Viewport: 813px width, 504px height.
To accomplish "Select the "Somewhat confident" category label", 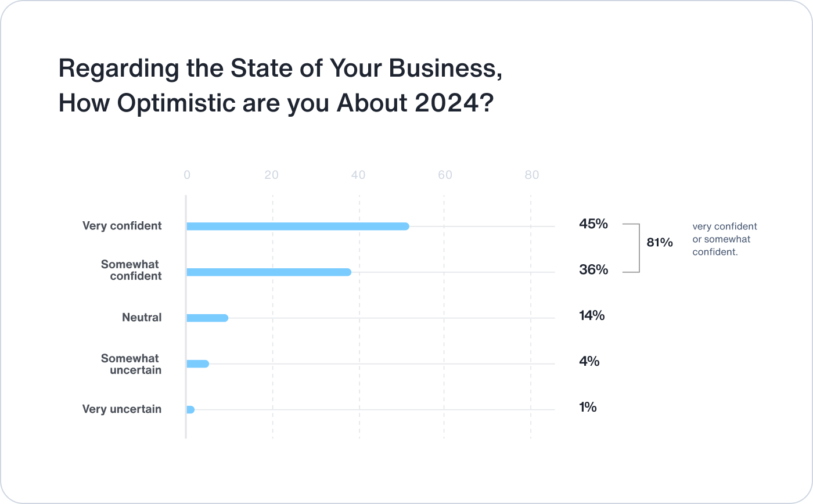I will 132,270.
